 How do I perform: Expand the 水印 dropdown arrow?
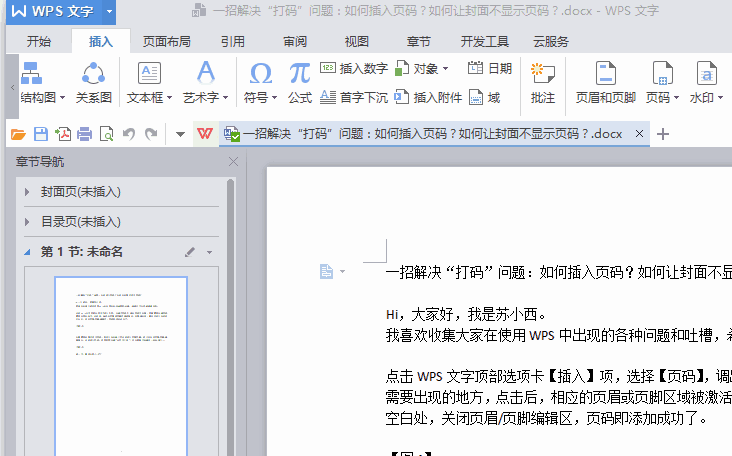coord(720,98)
